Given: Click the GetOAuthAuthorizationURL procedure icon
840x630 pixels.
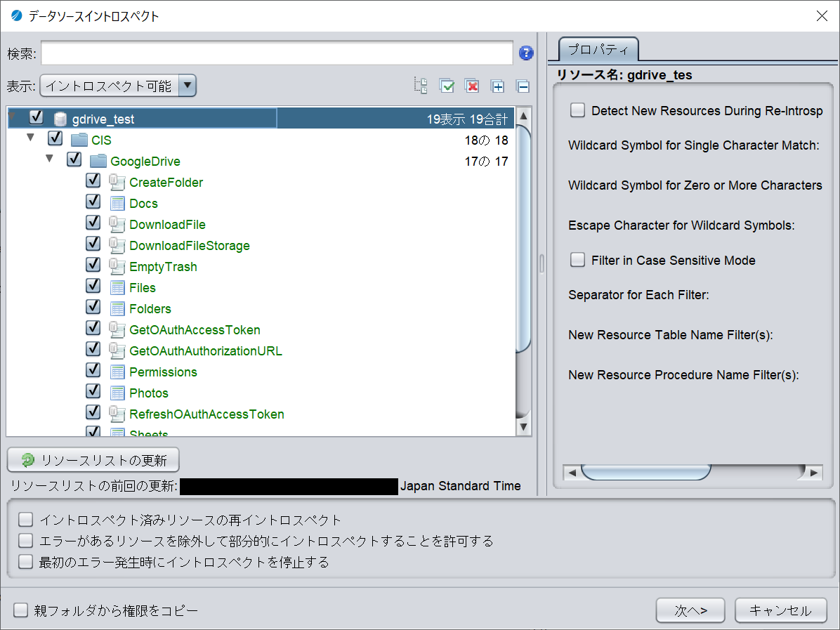Looking at the screenshot, I should (x=117, y=351).
